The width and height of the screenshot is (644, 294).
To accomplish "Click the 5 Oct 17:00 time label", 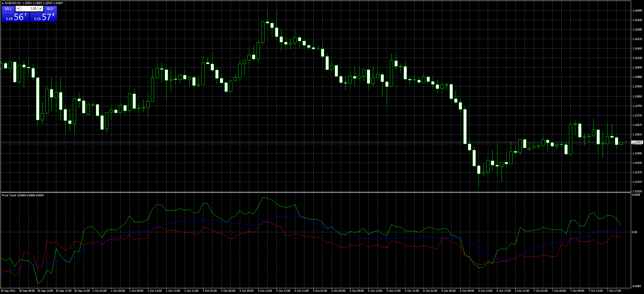I will tap(393, 291).
